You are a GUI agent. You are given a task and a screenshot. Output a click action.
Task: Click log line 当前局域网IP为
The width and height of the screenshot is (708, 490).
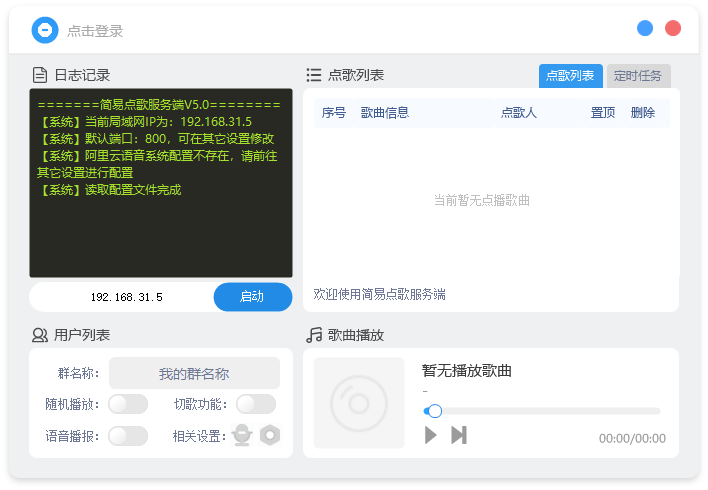[144, 121]
